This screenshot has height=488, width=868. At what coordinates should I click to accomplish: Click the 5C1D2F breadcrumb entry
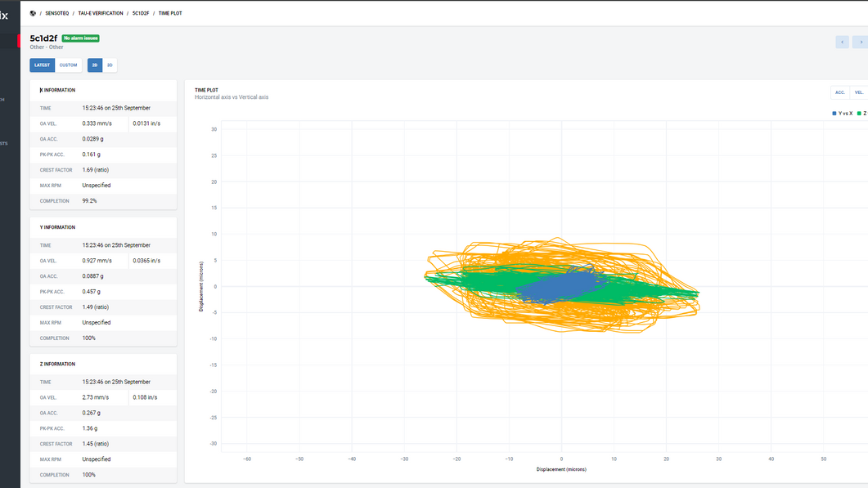coord(140,13)
